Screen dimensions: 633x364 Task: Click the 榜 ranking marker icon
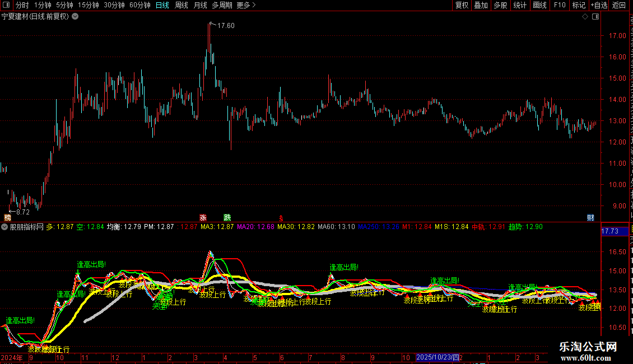8,218
